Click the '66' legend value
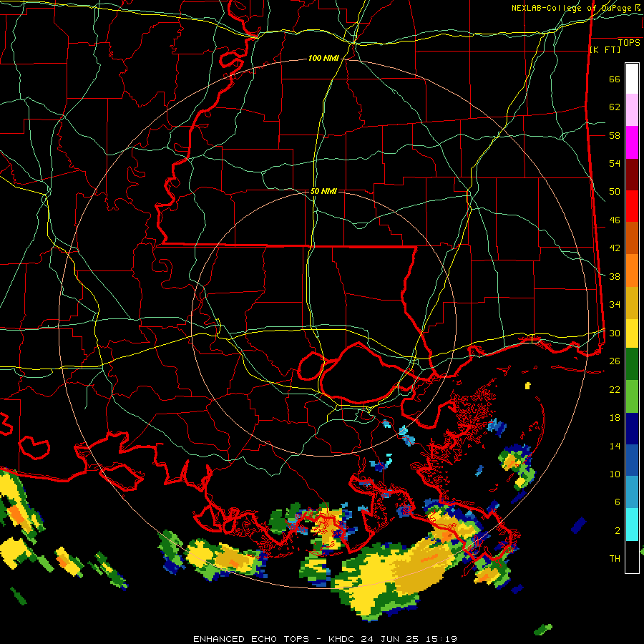 [615, 79]
